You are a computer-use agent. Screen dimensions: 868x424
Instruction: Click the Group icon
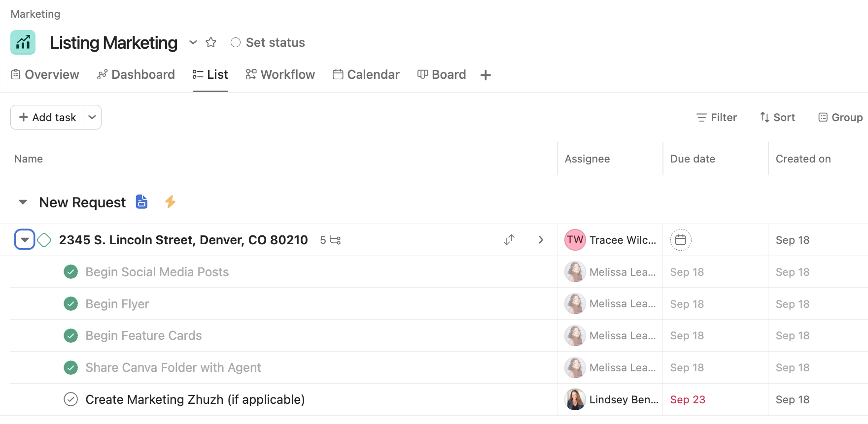click(x=823, y=117)
